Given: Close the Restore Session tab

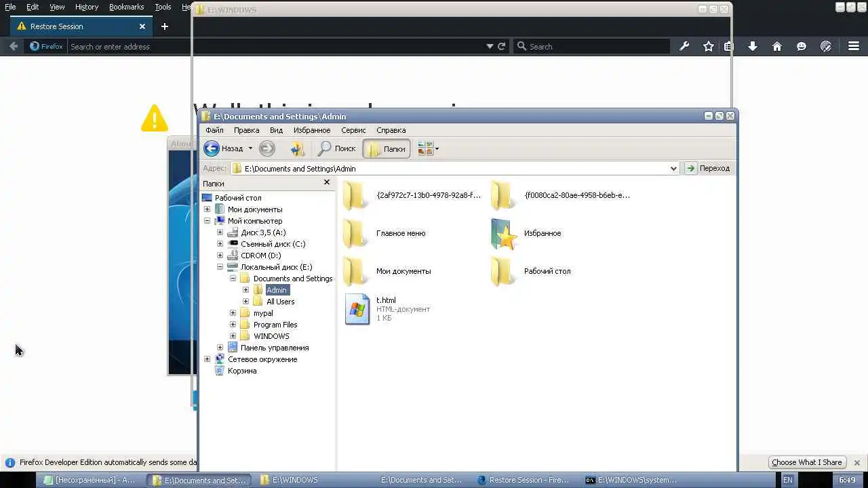Looking at the screenshot, I should click(x=142, y=26).
